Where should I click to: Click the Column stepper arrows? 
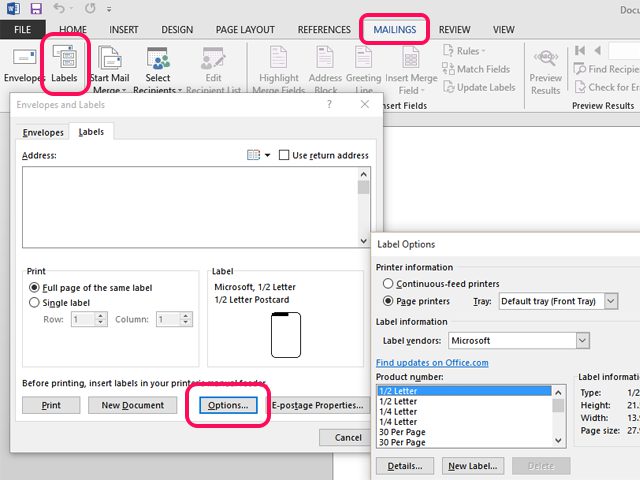(186, 319)
